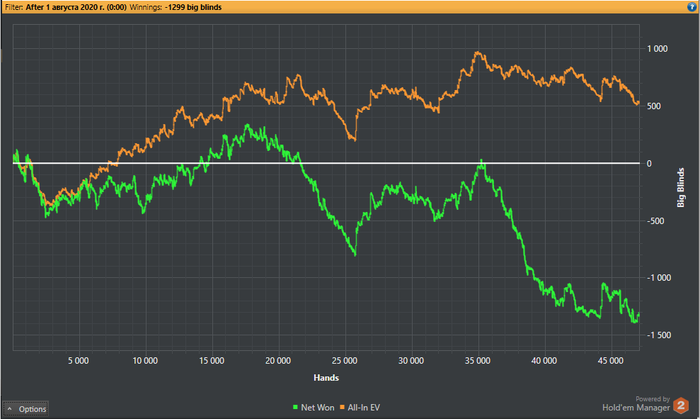Toggle the Net Won legend entry

[x=313, y=407]
